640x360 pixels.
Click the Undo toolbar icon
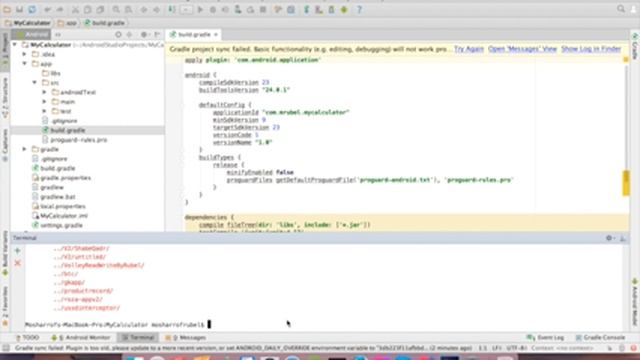tap(48, 9)
